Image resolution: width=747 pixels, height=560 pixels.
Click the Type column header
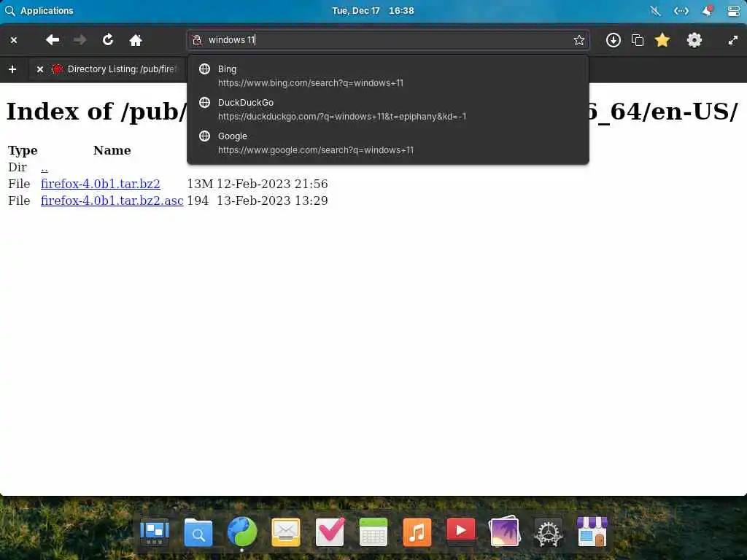pyautogui.click(x=23, y=151)
